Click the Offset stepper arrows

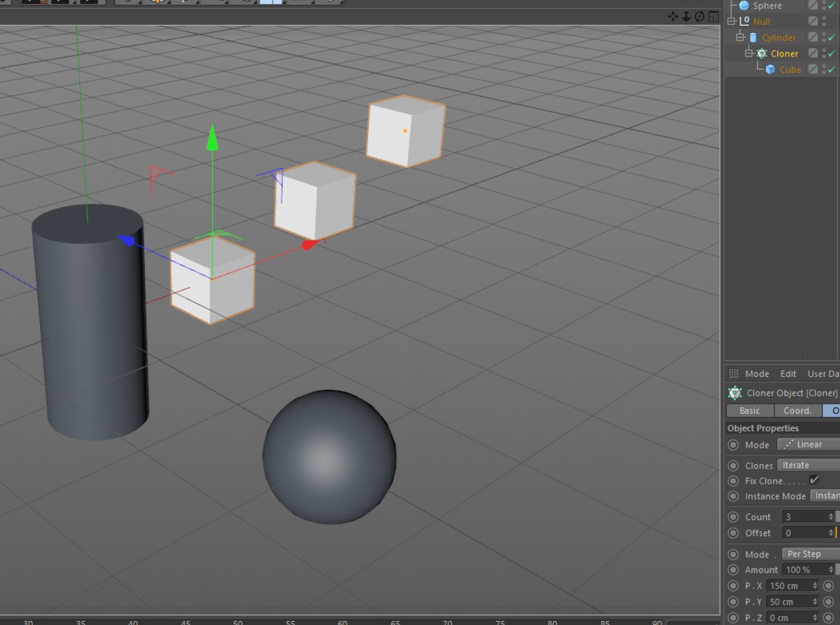831,533
